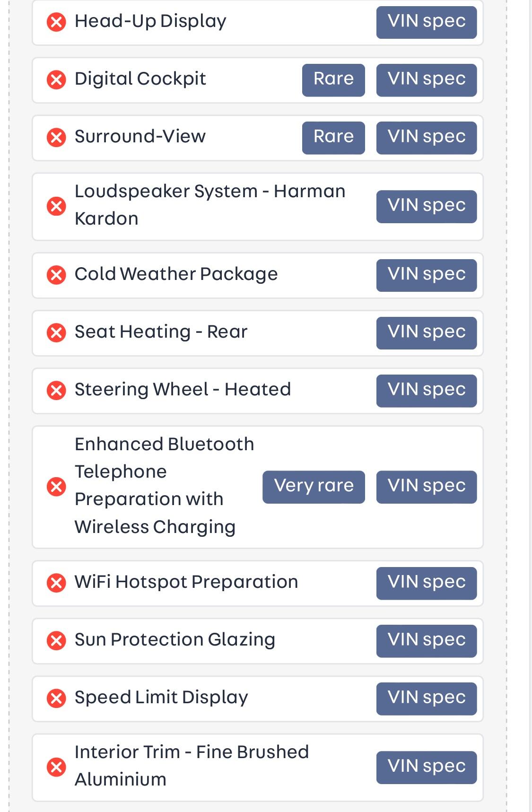Click the red X icon beside Head-Up Display
The image size is (532, 812).
coord(56,22)
